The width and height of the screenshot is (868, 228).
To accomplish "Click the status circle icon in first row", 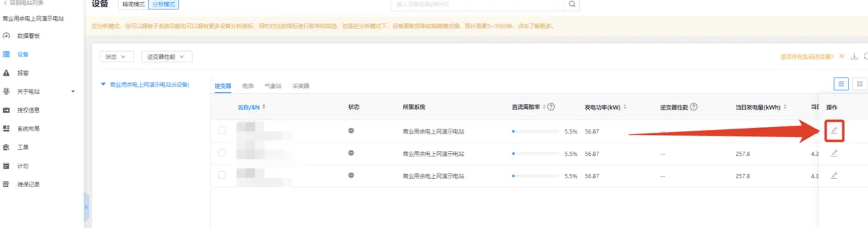I will pyautogui.click(x=351, y=130).
